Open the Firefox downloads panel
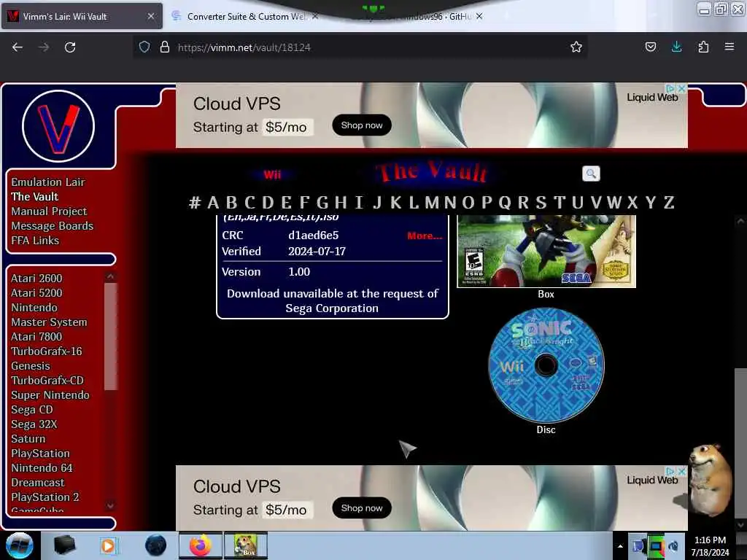 [676, 47]
